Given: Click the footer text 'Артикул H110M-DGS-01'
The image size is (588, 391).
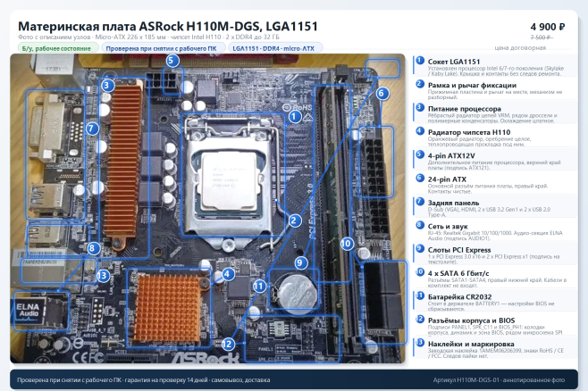Looking at the screenshot, I should coord(466,379).
